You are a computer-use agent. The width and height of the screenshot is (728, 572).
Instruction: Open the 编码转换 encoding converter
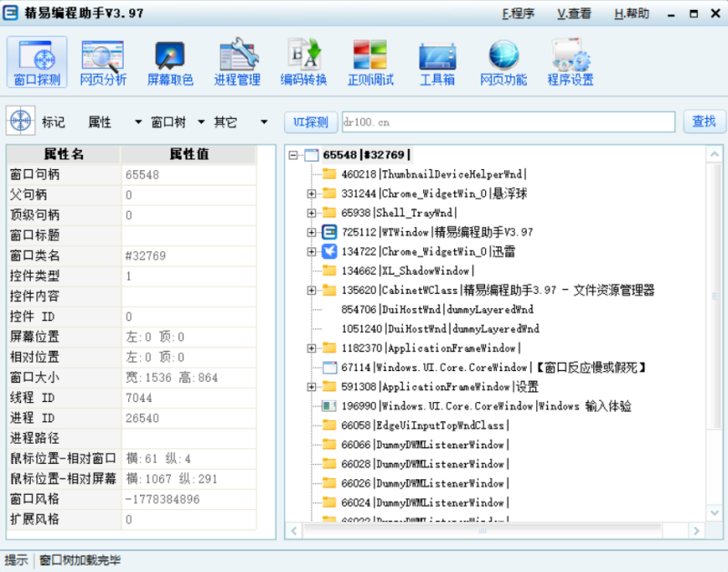[304, 62]
